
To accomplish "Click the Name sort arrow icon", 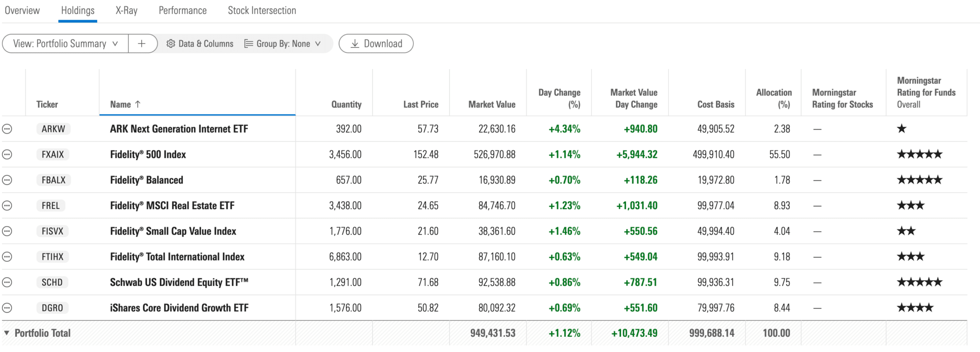I will point(138,104).
